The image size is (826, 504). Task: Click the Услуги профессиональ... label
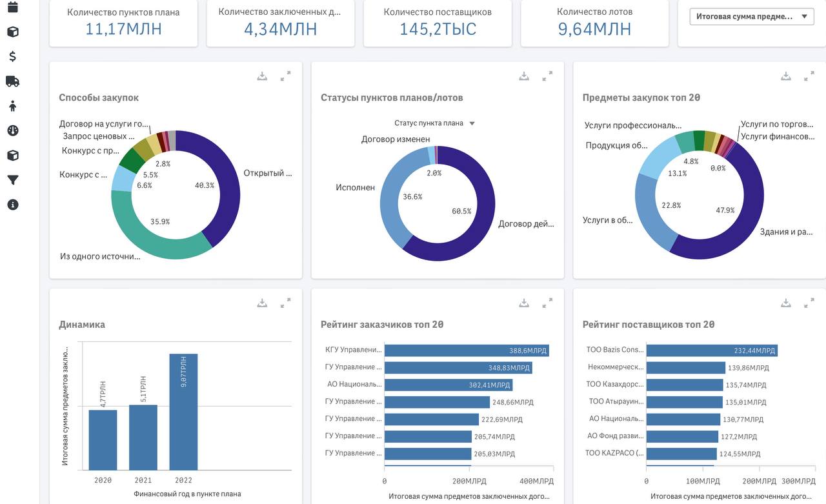(633, 126)
